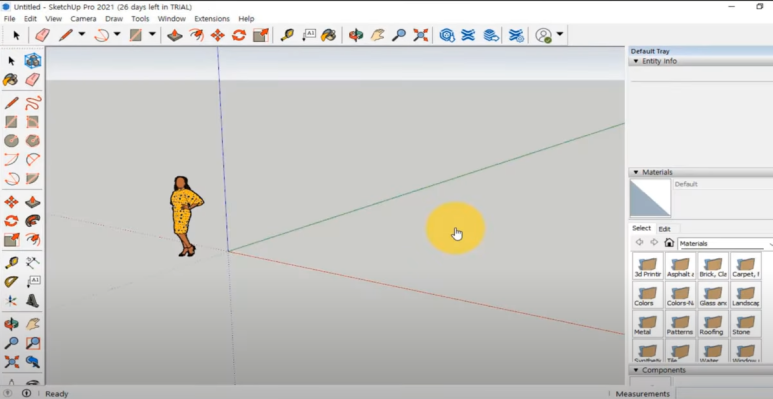This screenshot has width=773, height=399.
Task: Open the Shape tool dropdown arrow
Action: tap(152, 34)
